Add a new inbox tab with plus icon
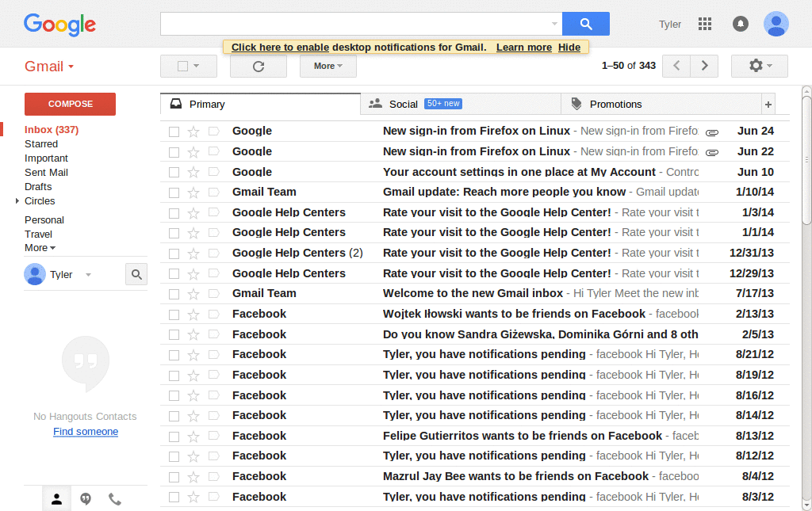Viewport: 812px width, 511px height. (768, 105)
